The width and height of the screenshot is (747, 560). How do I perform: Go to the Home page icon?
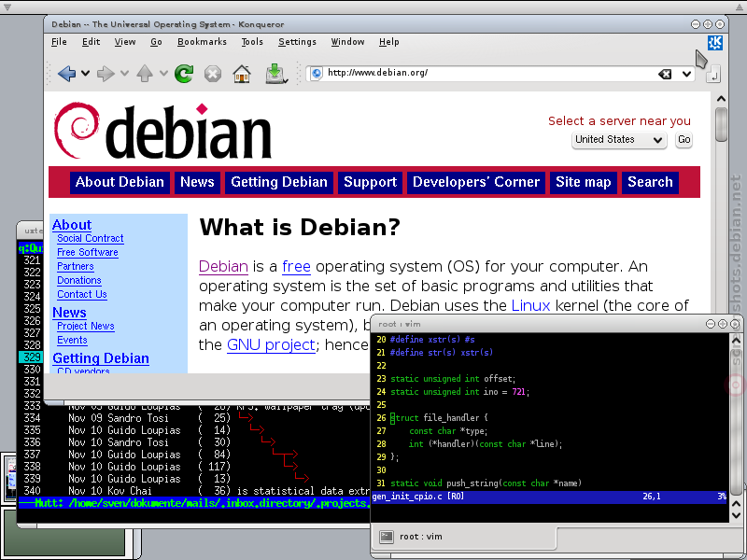coord(242,74)
